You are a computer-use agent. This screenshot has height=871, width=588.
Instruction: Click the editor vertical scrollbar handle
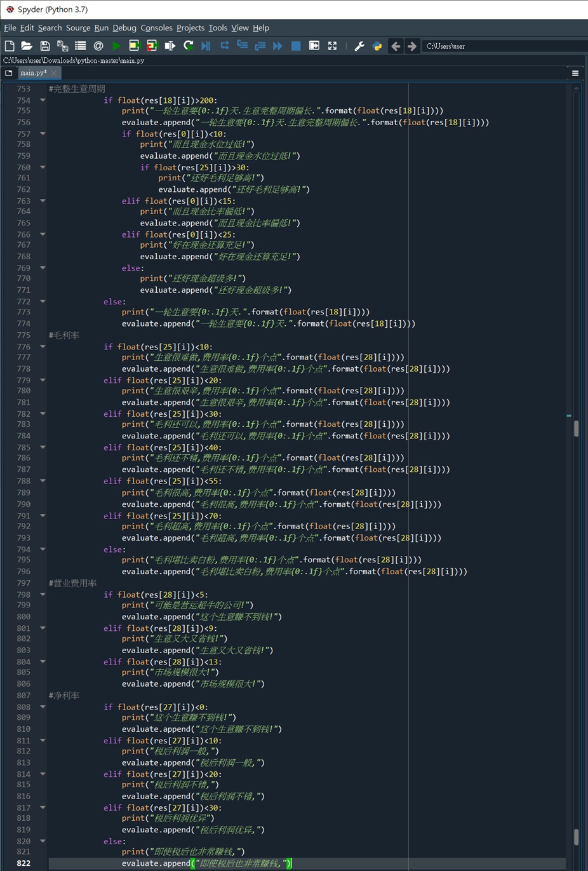pyautogui.click(x=576, y=429)
